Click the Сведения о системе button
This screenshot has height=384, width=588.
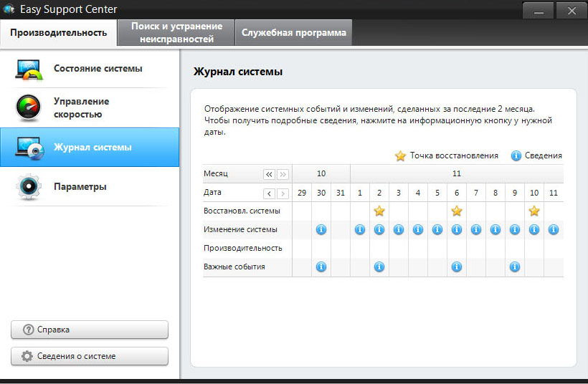(x=90, y=356)
